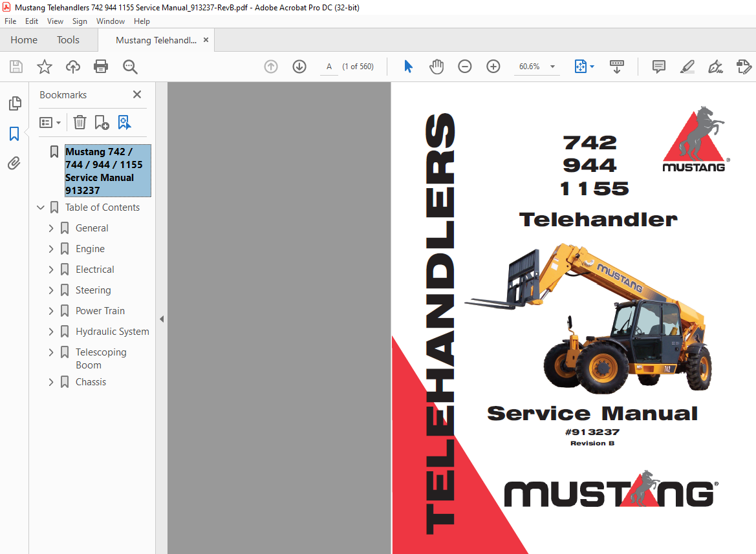Open the Attachments paperclip panel
The image size is (756, 554).
[14, 164]
